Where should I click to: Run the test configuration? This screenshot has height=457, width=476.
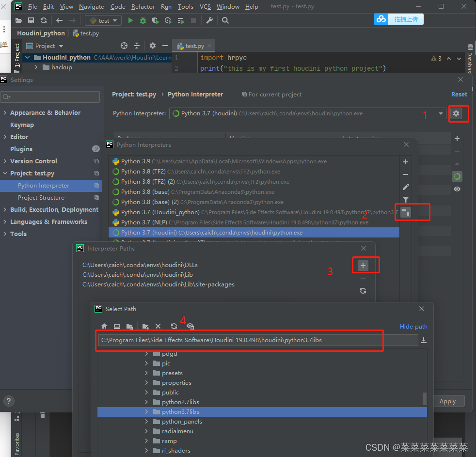click(x=130, y=21)
